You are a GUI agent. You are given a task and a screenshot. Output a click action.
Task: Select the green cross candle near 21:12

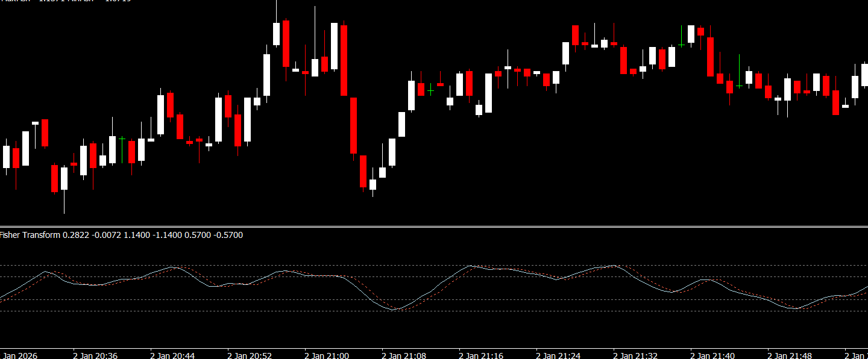(430, 90)
